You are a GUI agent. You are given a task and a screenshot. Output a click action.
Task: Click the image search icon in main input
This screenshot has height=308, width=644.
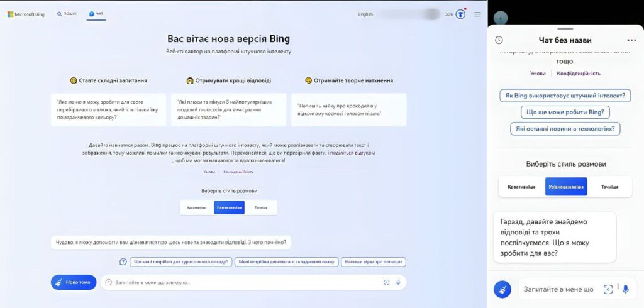click(387, 282)
